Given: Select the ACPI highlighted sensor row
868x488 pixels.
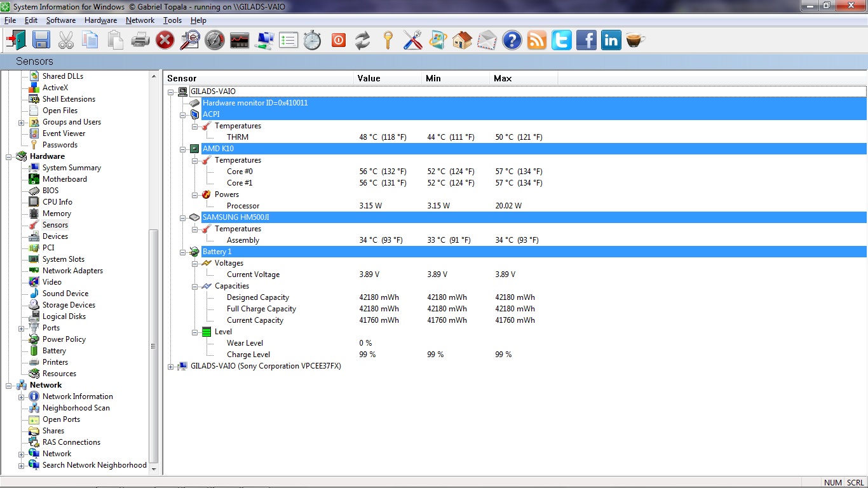Looking at the screenshot, I should [x=534, y=114].
